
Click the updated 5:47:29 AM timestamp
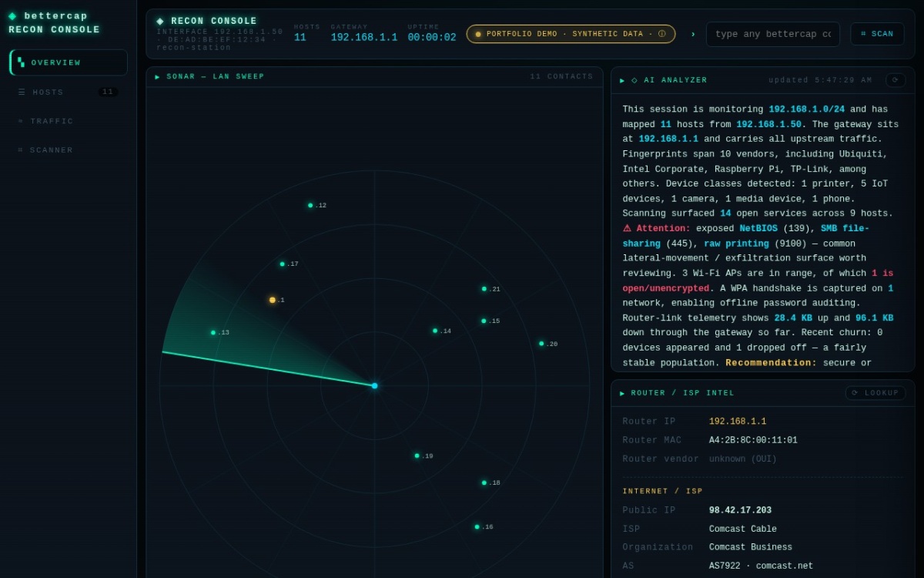tap(821, 80)
